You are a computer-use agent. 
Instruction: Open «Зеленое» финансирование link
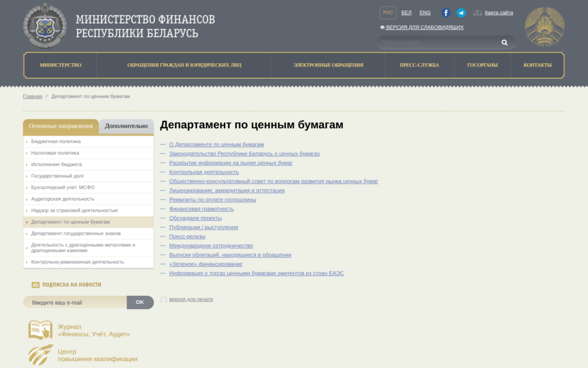point(206,264)
